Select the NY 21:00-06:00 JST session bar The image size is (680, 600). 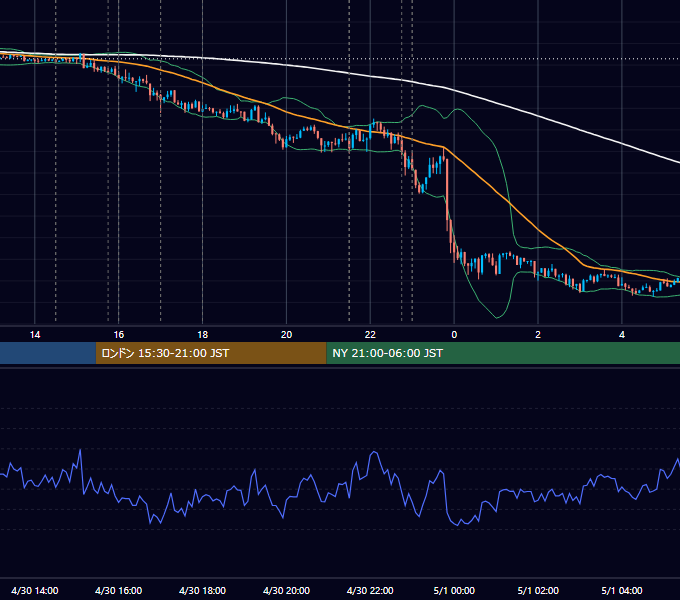point(503,353)
